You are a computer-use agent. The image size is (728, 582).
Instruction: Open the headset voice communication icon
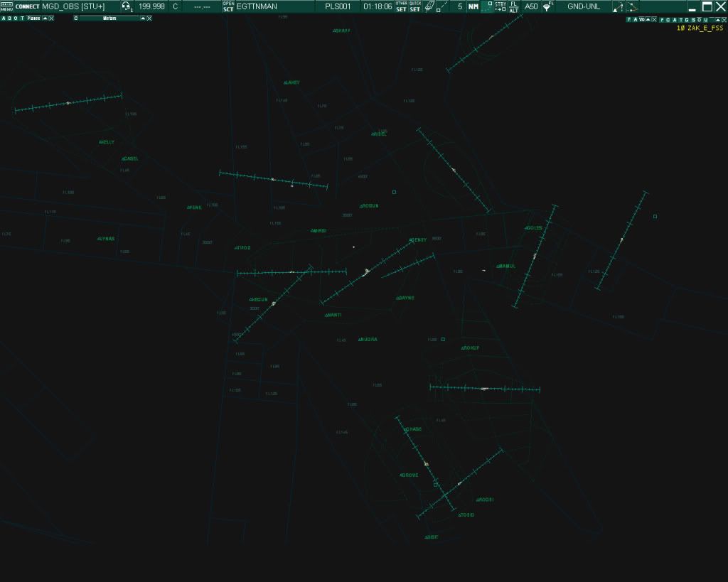(127, 6)
